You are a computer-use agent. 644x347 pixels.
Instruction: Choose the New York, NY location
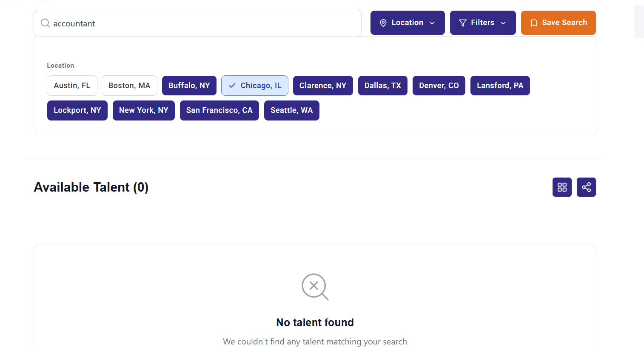[144, 110]
